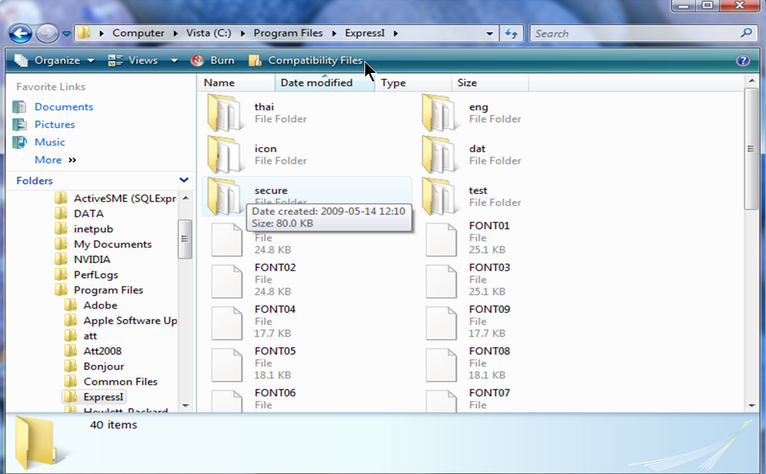Click file list scrollbar down arrow

tap(751, 406)
